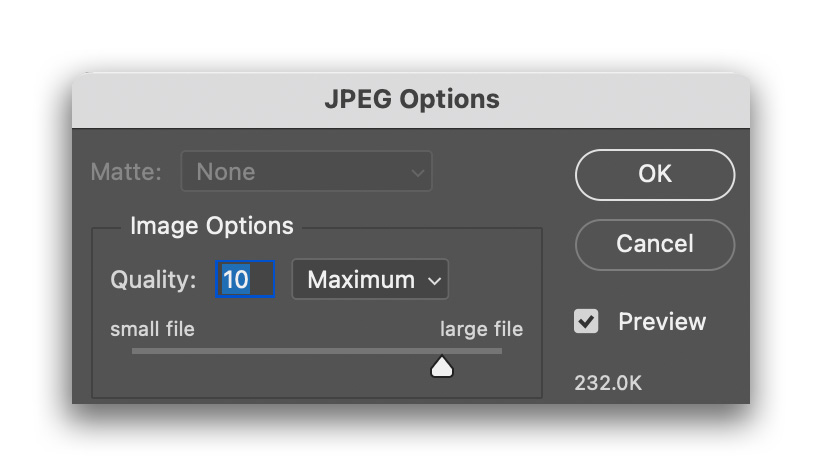Click the Image Options group heading

[212, 226]
